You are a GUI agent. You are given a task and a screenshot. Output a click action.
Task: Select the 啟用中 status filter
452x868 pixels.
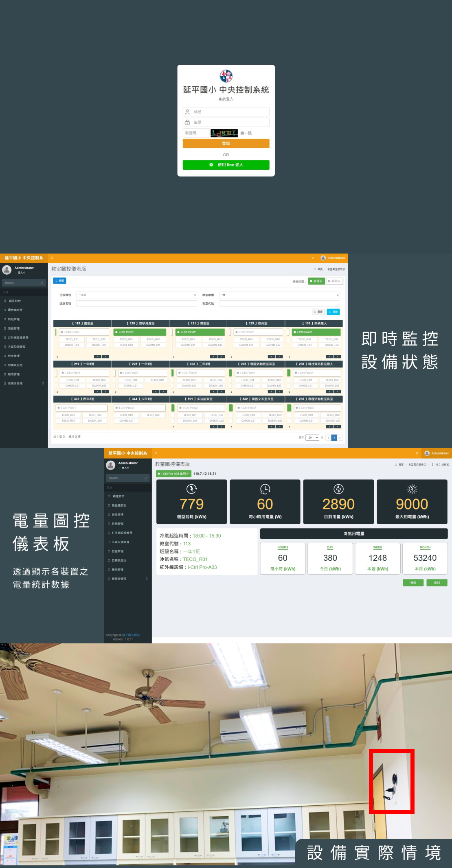pos(316,281)
